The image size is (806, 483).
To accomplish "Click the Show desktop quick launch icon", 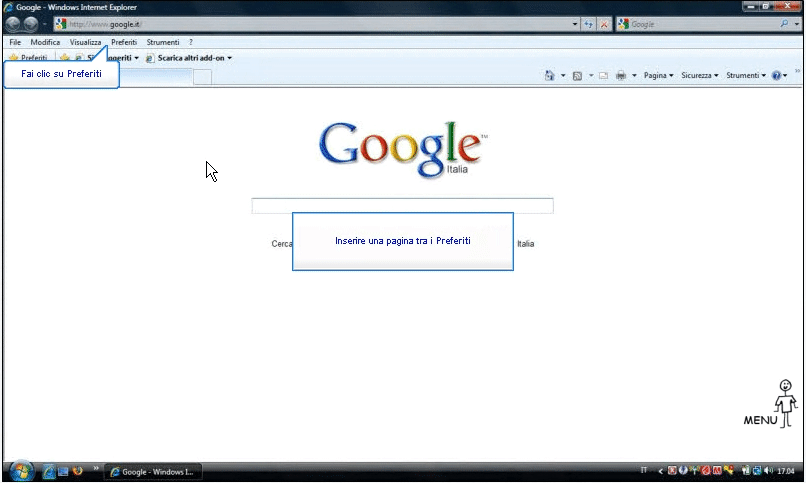I will [63, 471].
